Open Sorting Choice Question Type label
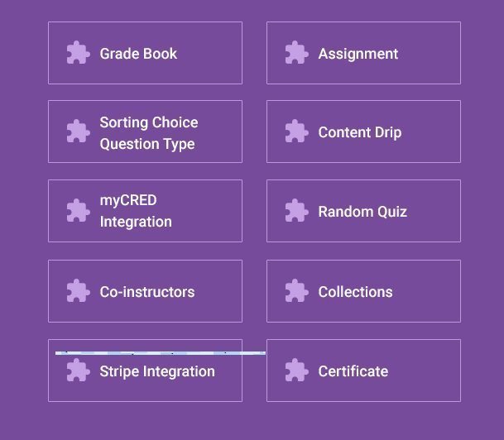The width and height of the screenshot is (504, 440). (149, 133)
